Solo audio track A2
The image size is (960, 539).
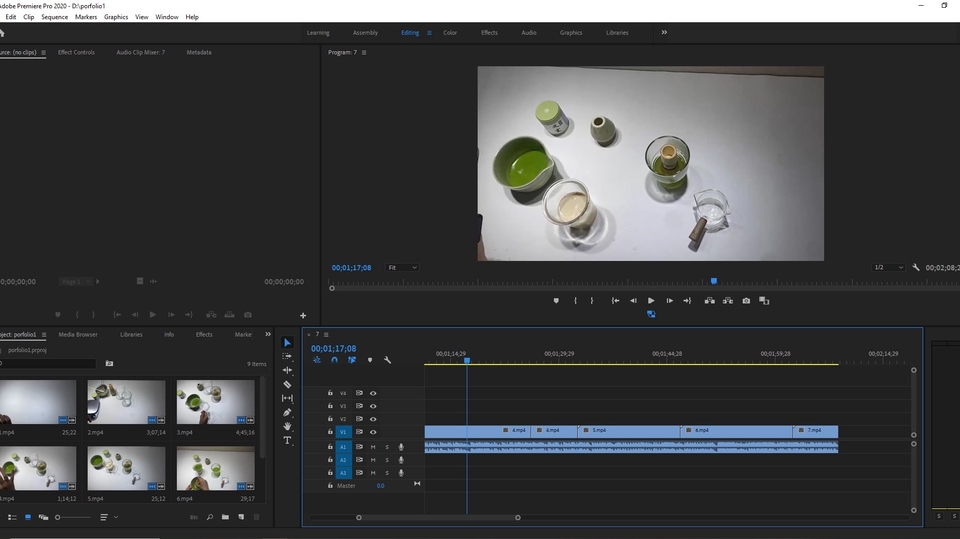(387, 460)
